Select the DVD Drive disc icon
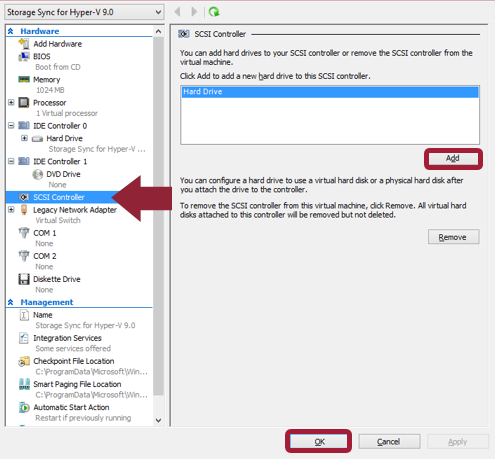Viewport: 495px width, 459px height. click(37, 174)
